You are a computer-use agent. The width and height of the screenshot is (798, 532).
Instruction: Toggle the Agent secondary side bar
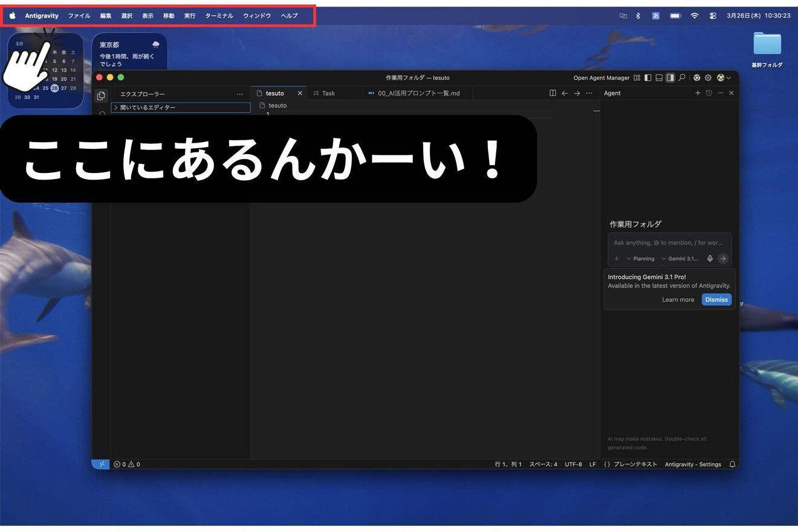(670, 78)
